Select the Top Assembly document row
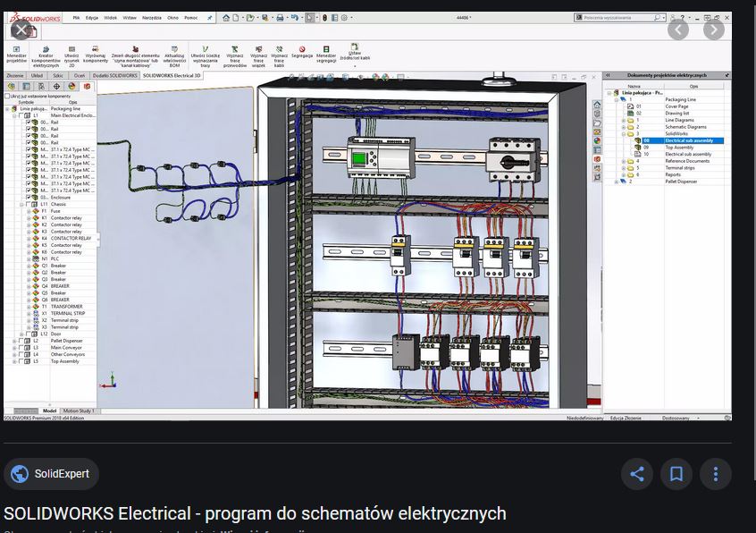Viewport: 756px width, 533px height. (678, 148)
